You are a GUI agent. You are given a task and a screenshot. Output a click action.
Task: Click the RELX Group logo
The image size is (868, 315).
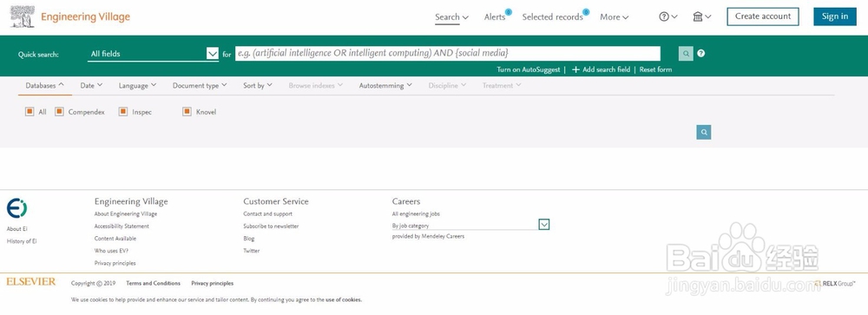[x=835, y=283]
